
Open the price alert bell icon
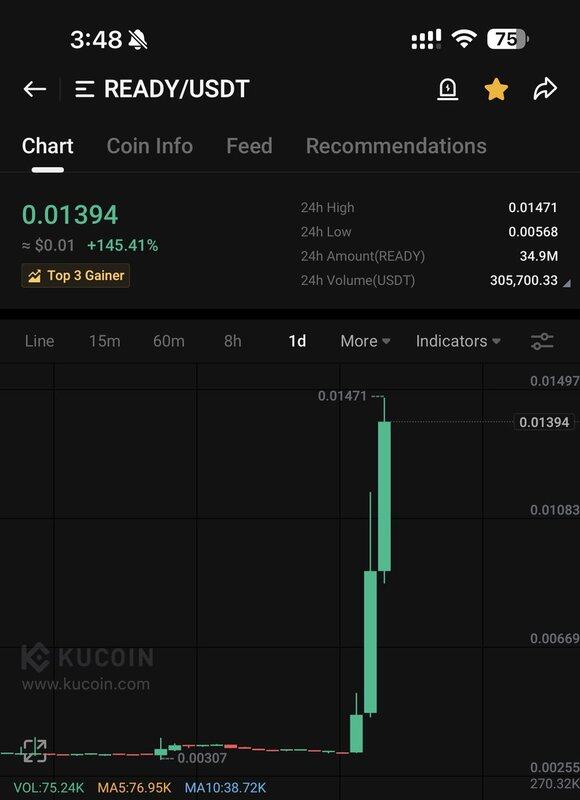(x=448, y=90)
